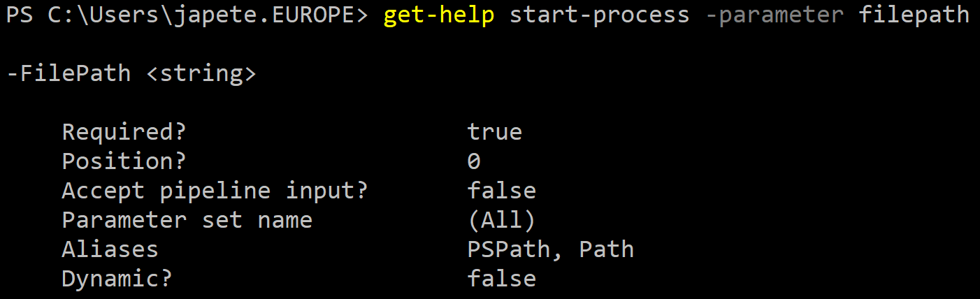Screen dimensions: 980x299
Task: Click the Parameter set name label
Action: [187, 220]
